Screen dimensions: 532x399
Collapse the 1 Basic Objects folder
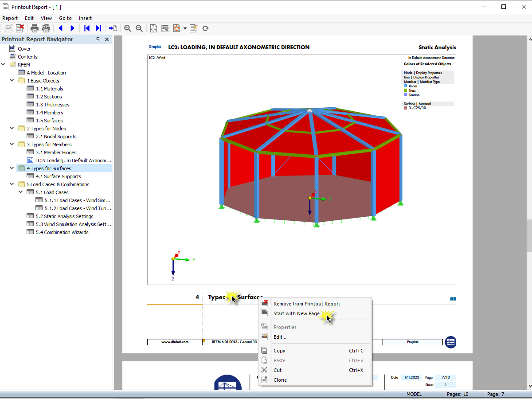pyautogui.click(x=12, y=81)
